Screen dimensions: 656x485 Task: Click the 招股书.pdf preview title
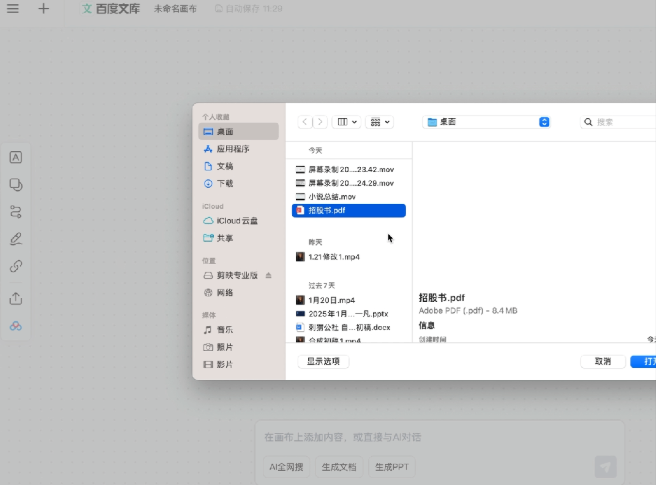[442, 298]
